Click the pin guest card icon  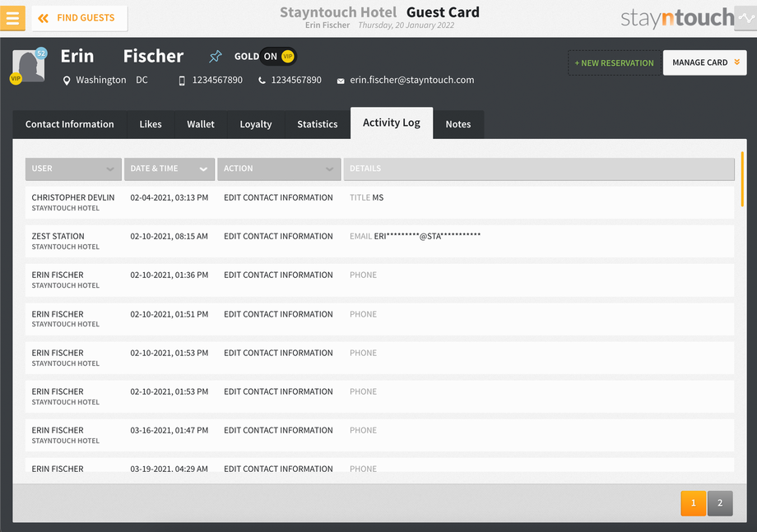click(216, 57)
